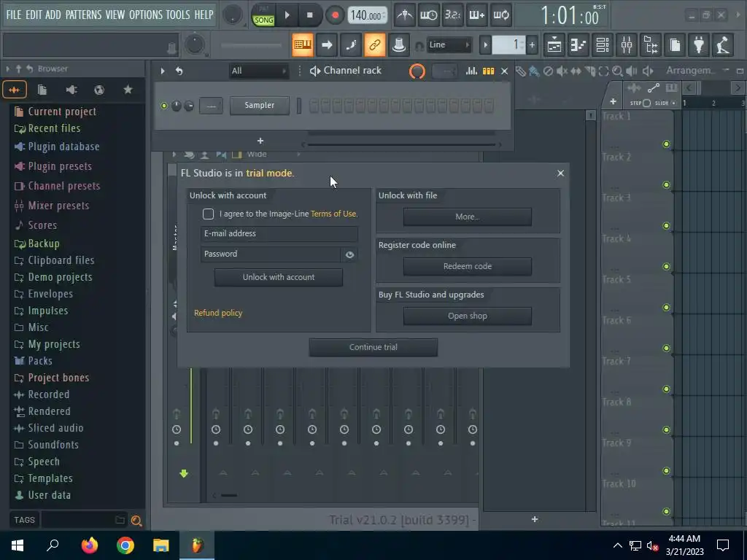Toggle step sequencer icon in Channel rack
Viewport: 747px width, 560px height.
pyautogui.click(x=488, y=71)
